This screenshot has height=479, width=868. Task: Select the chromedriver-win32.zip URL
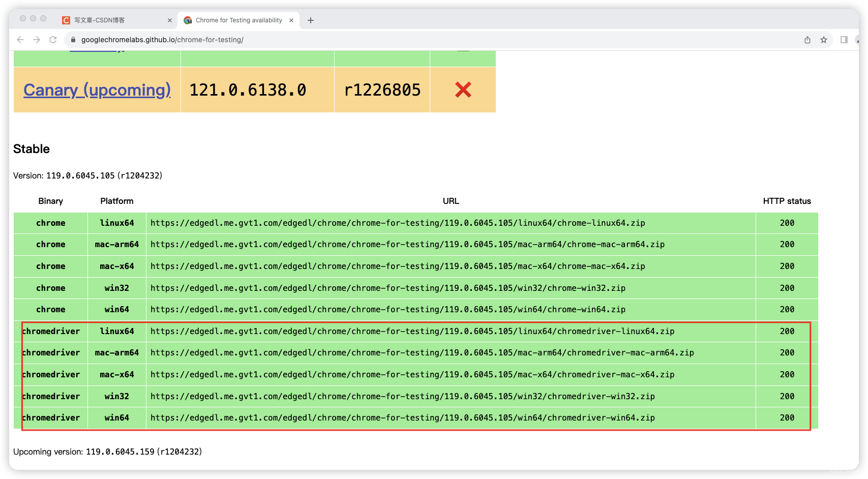pyautogui.click(x=403, y=397)
